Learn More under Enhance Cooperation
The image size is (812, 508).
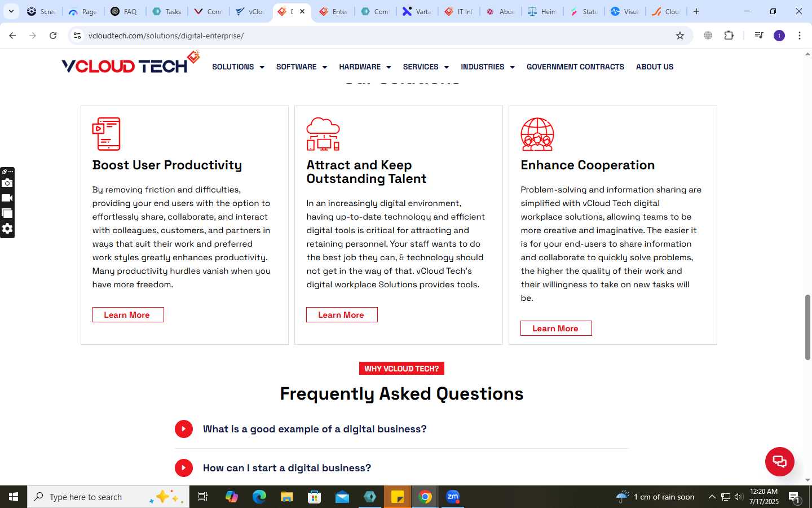pyautogui.click(x=556, y=329)
